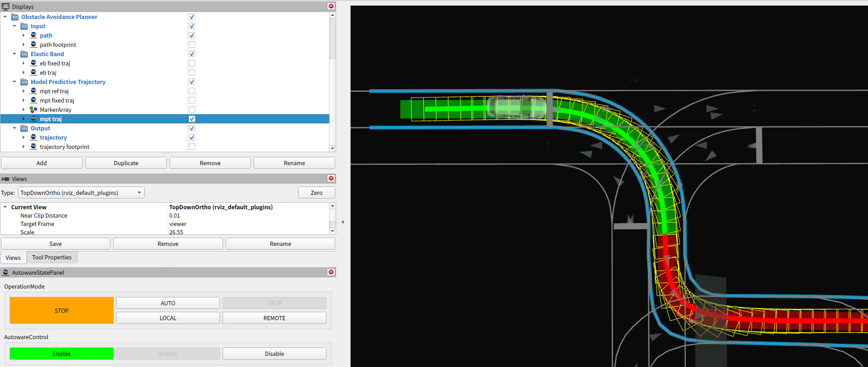Click the Duplicate display button
The image size is (868, 367).
126,163
